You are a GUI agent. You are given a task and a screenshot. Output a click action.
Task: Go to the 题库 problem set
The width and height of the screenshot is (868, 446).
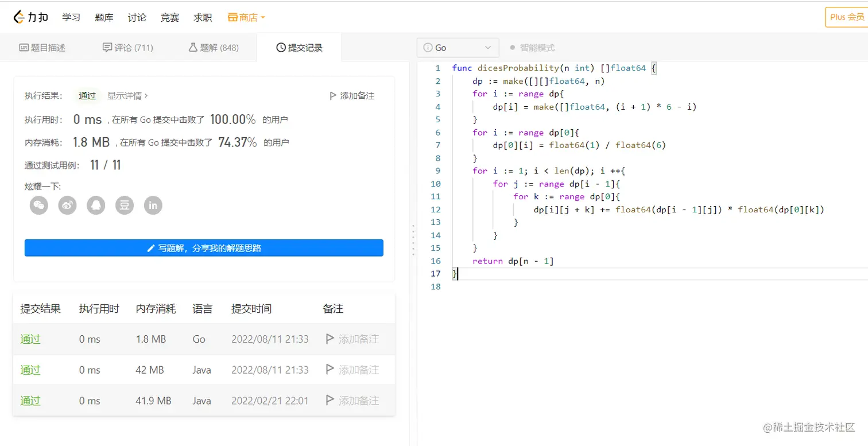click(x=104, y=17)
